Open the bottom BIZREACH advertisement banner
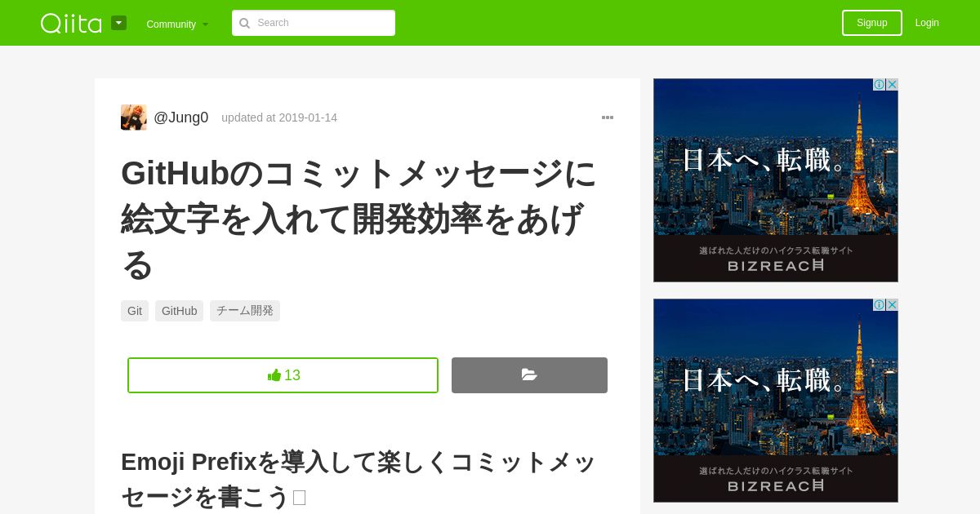This screenshot has width=980, height=514. [776, 401]
